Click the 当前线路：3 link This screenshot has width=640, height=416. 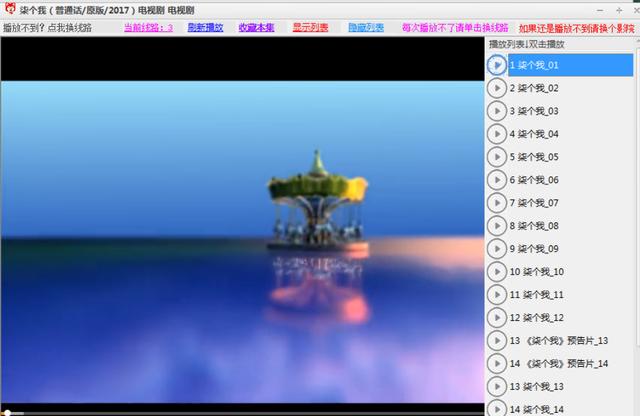149,28
